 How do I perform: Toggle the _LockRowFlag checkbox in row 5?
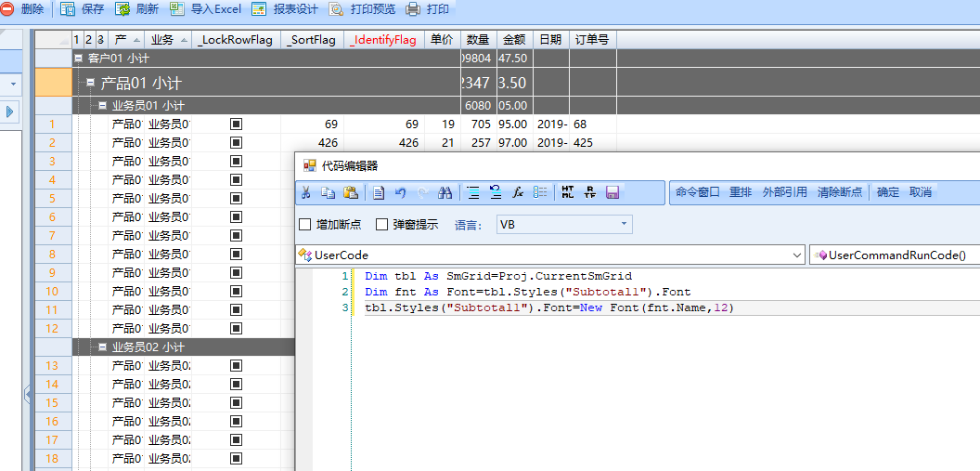237,198
